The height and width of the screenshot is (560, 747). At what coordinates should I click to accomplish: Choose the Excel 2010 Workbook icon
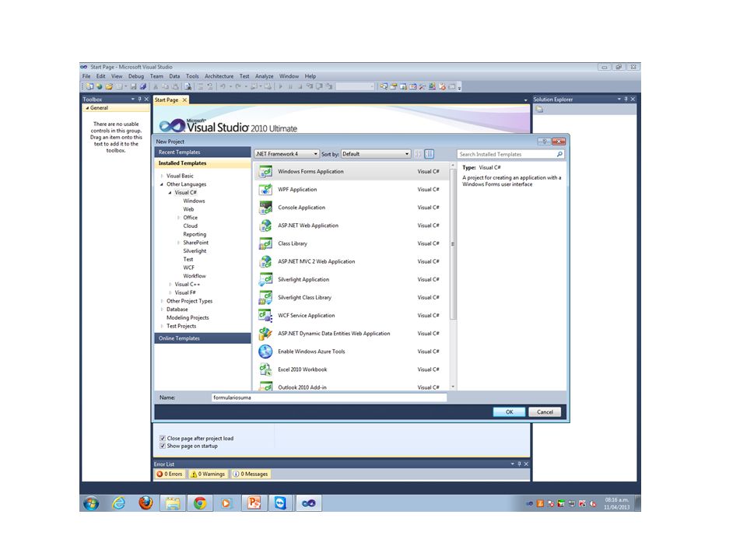[265, 369]
